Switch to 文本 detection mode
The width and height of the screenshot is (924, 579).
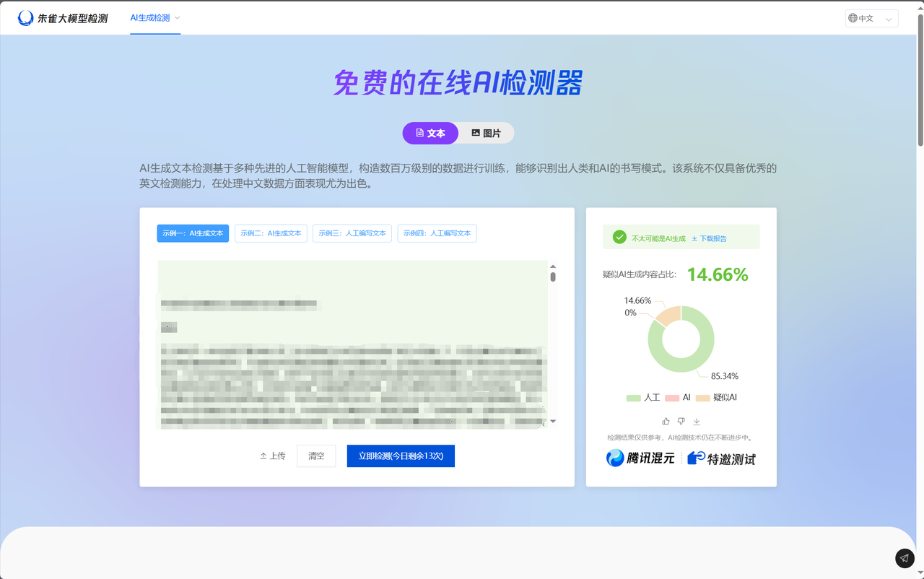pos(430,134)
